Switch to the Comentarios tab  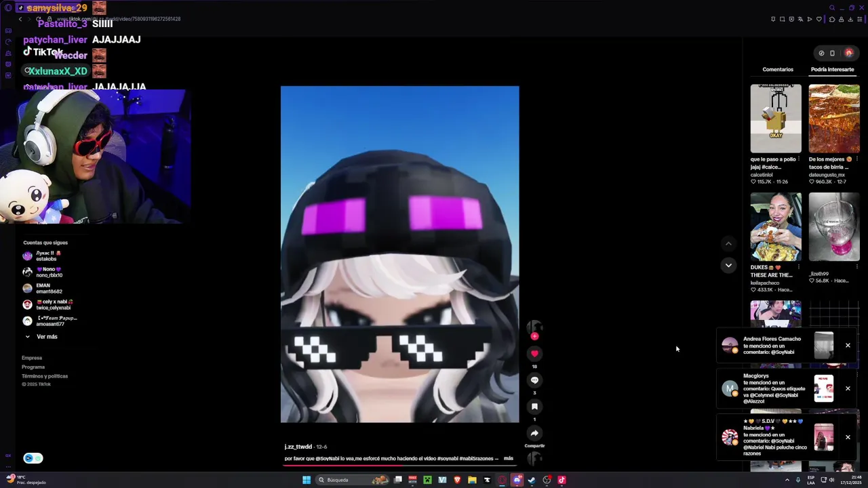tap(778, 69)
